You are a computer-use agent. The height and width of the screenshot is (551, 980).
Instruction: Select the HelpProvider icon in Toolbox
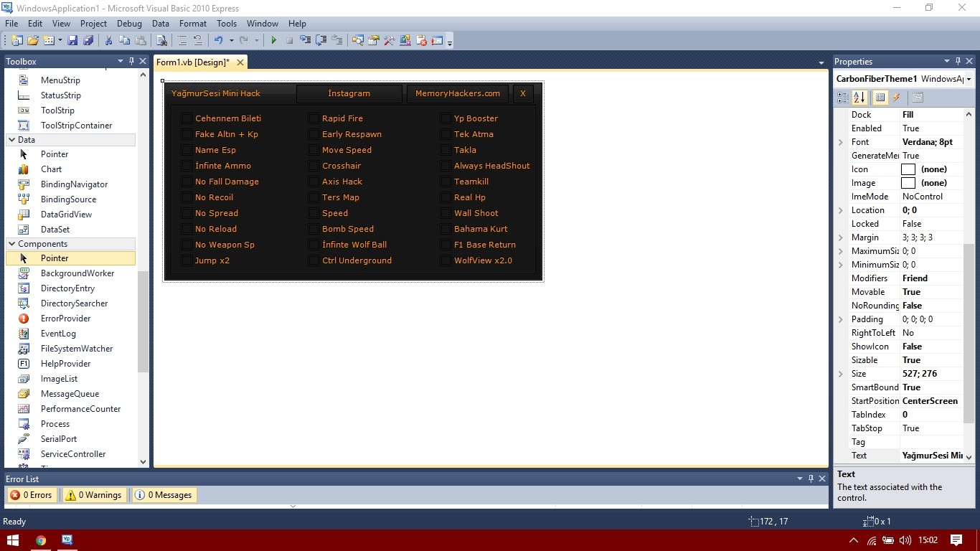(24, 364)
